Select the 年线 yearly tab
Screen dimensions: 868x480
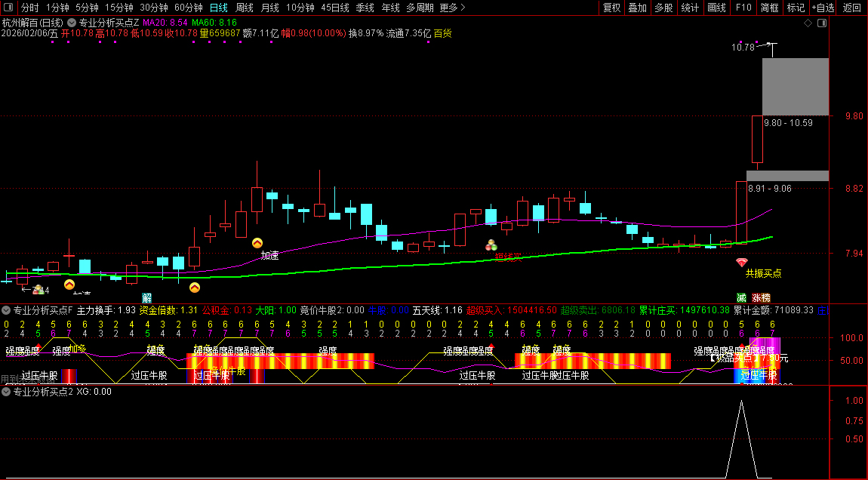point(390,8)
